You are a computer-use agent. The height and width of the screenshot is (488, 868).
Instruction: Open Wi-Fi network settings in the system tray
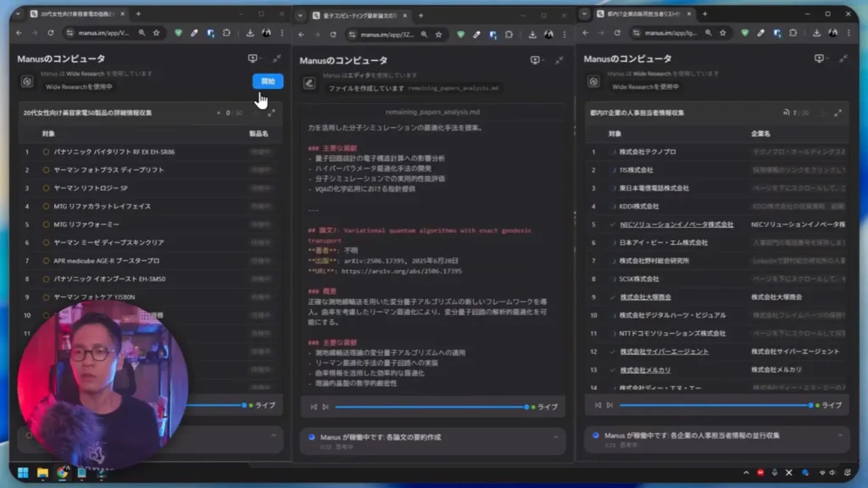coord(822,473)
